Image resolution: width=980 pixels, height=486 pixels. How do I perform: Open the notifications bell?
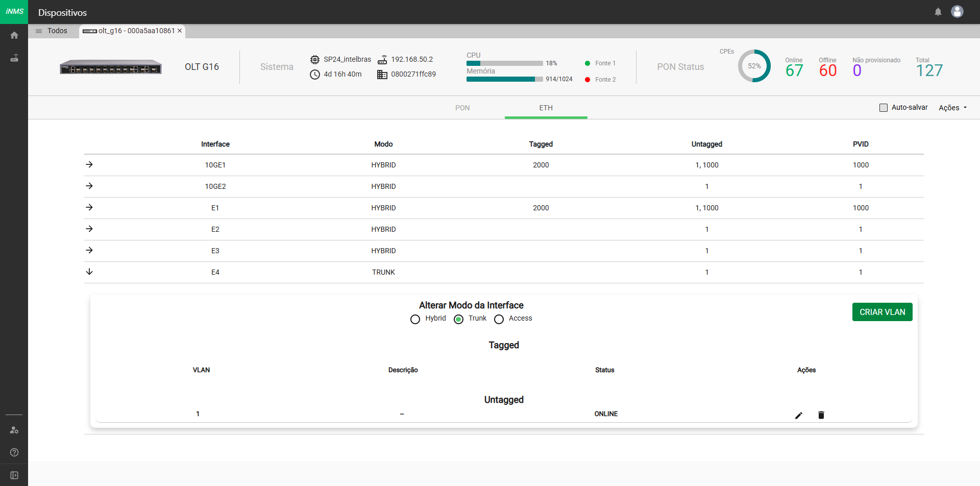(938, 12)
